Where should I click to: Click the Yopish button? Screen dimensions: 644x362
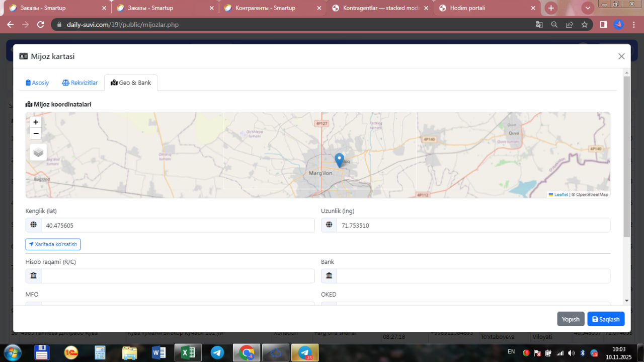click(571, 319)
